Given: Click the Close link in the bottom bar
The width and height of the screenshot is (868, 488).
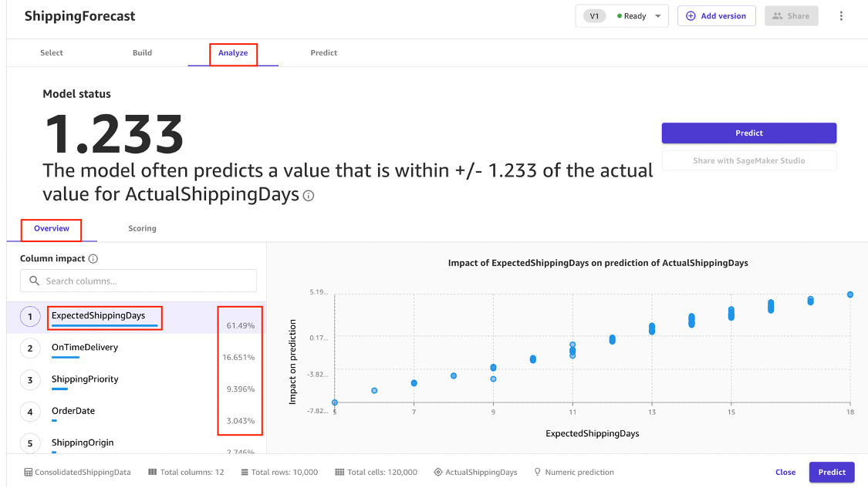Looking at the screenshot, I should coord(785,472).
